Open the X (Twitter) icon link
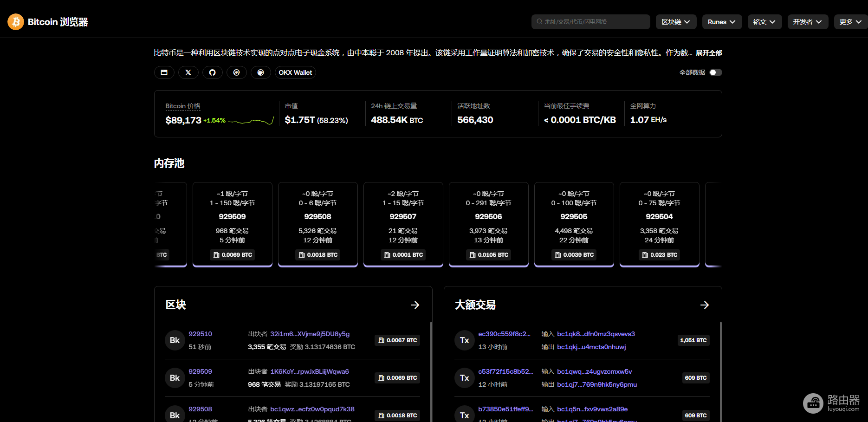868x422 pixels. (x=188, y=72)
